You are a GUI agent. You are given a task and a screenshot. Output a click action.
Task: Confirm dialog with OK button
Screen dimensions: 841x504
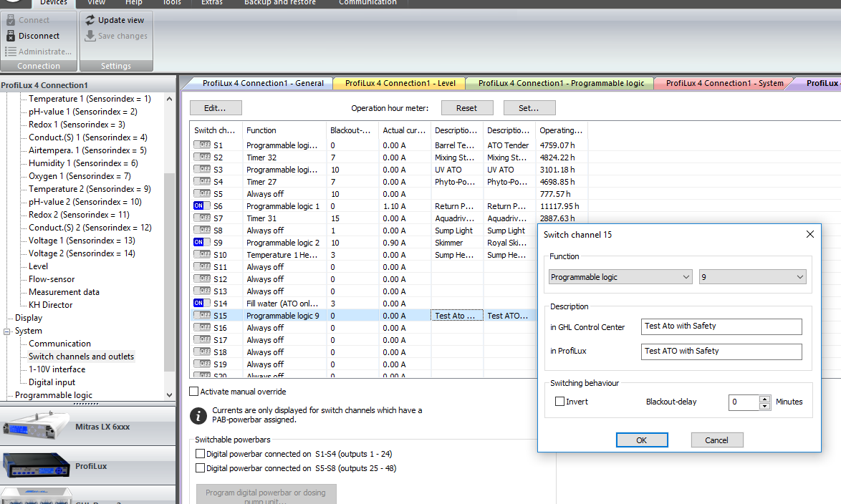[x=642, y=440]
